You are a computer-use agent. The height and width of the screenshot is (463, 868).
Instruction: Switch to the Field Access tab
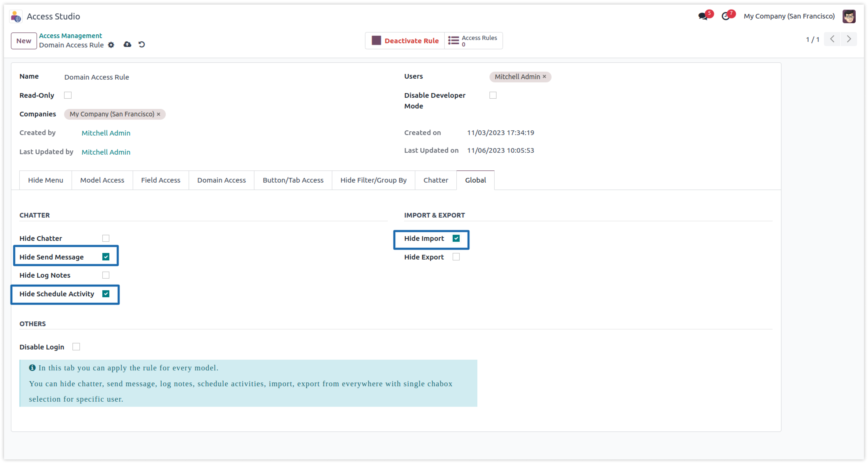tap(161, 180)
